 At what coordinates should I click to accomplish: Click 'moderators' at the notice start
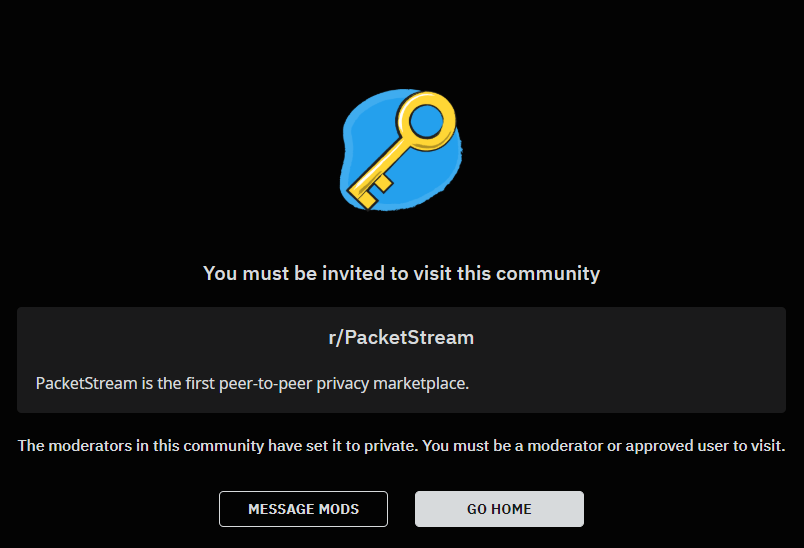click(x=90, y=446)
